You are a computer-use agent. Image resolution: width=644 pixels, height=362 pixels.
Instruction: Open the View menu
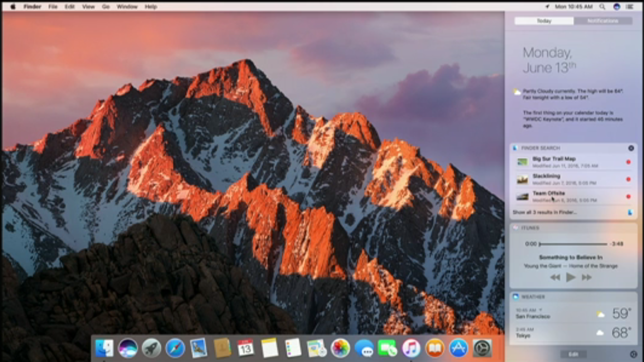click(x=88, y=7)
